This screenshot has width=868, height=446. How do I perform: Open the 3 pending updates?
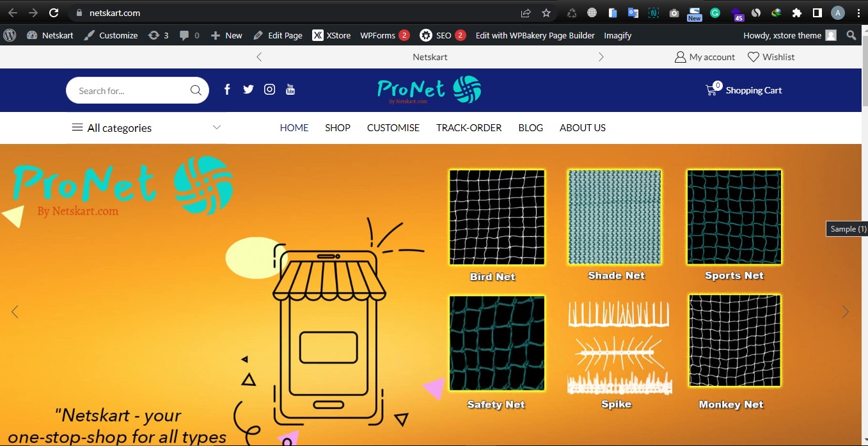(x=158, y=35)
